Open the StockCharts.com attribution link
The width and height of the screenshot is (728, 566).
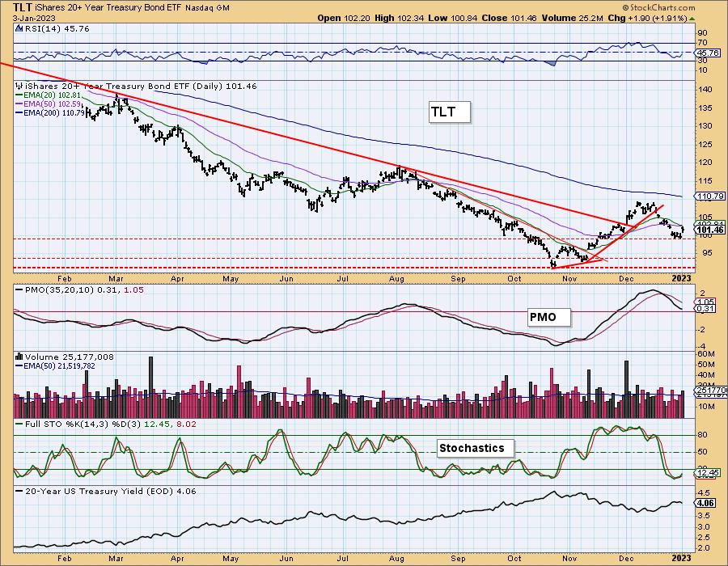[662, 7]
